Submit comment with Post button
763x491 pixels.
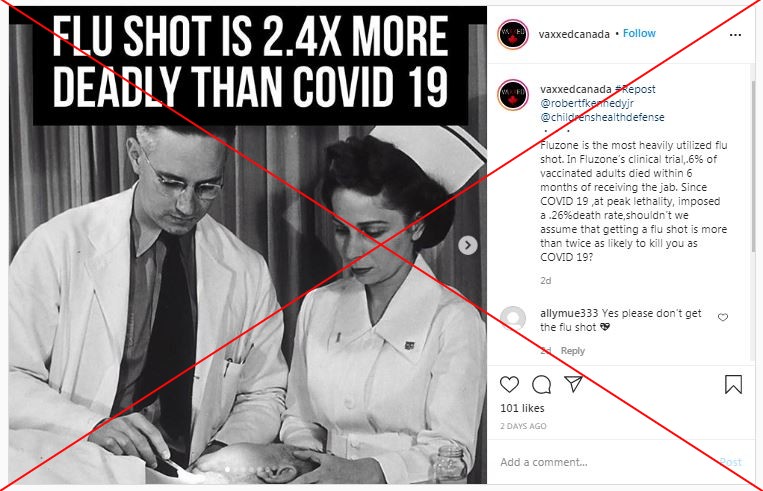[x=730, y=462]
